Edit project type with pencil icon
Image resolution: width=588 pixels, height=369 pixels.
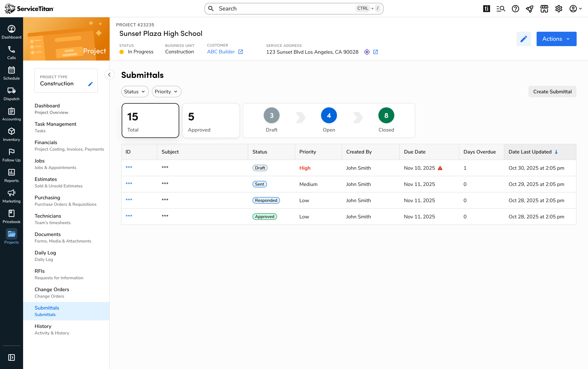(90, 84)
